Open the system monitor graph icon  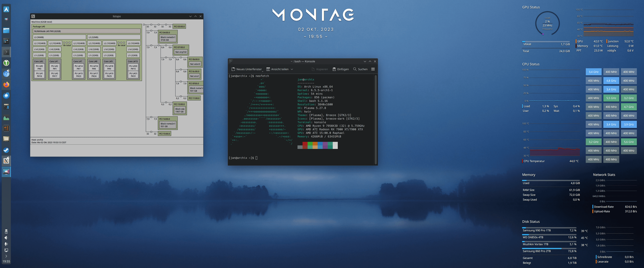point(6,117)
